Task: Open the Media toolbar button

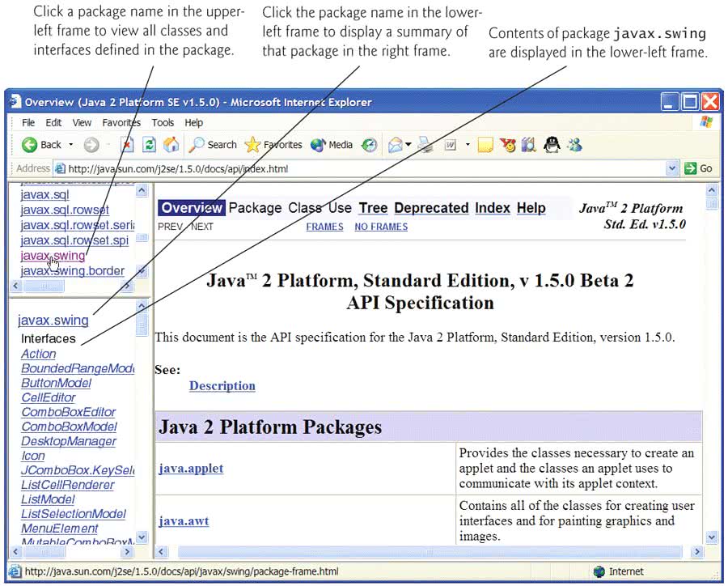Action: pos(332,145)
